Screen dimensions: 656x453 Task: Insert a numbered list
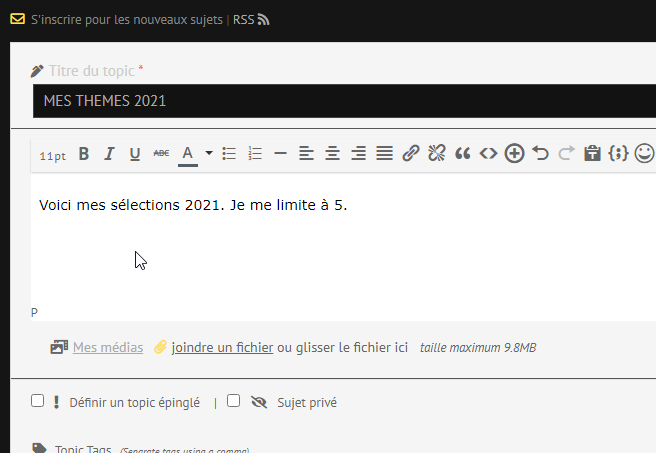point(255,154)
